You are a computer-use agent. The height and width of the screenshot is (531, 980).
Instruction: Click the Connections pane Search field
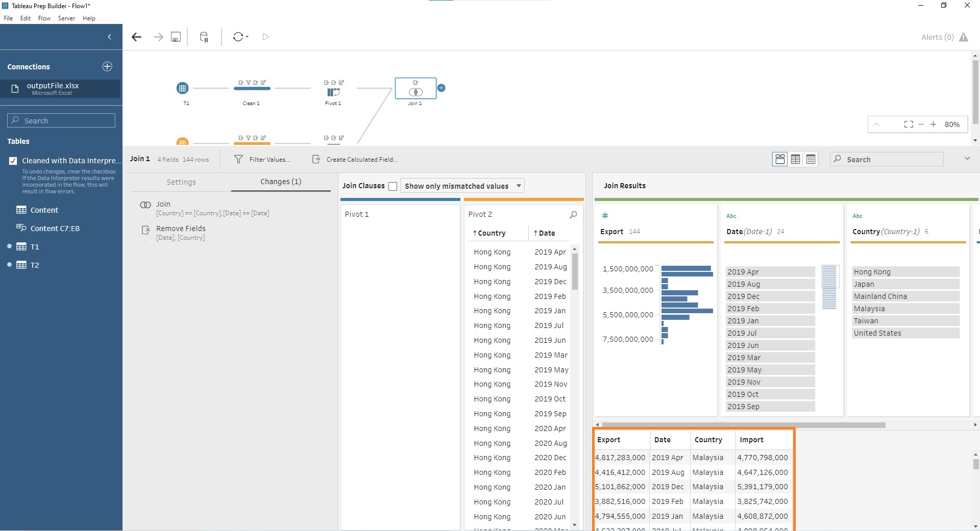click(x=61, y=120)
